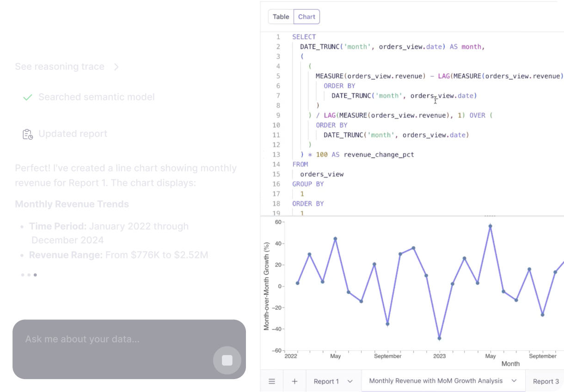564x392 pixels.
Task: Select the Report 1 tab
Action: click(326, 381)
